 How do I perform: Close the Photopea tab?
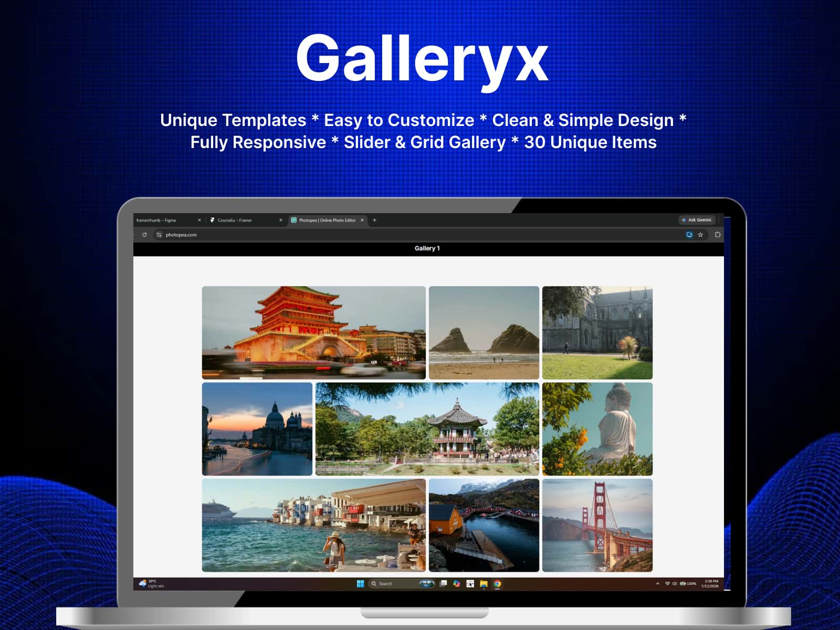(x=362, y=220)
